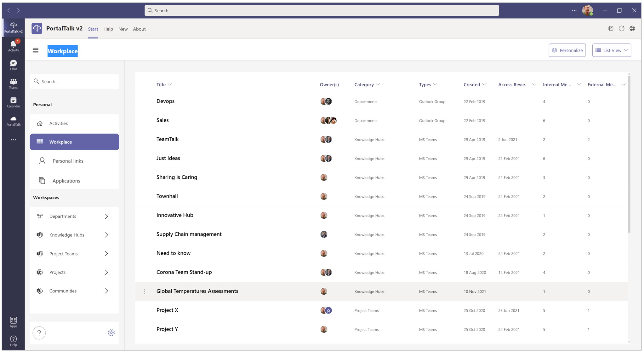Open the Teams section icon

(14, 84)
